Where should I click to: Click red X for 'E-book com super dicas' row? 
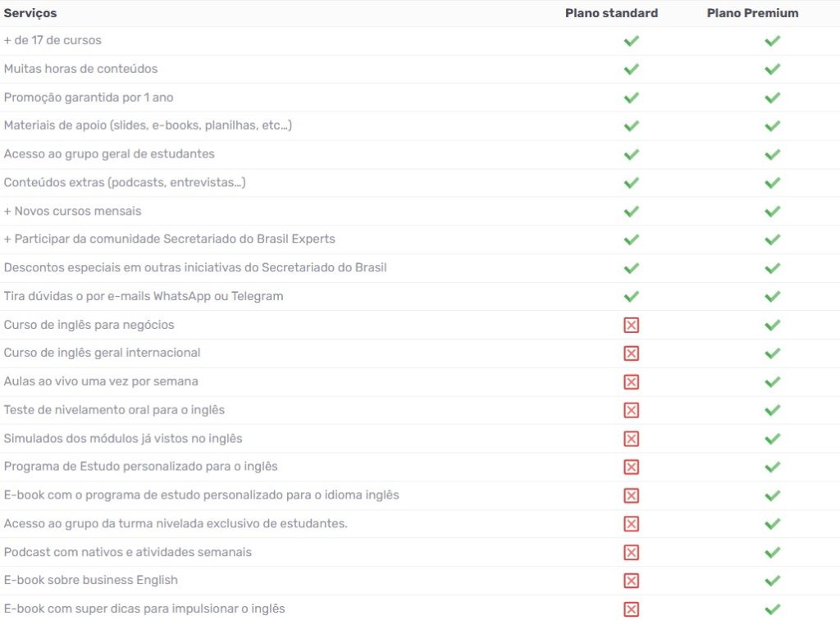click(x=631, y=609)
